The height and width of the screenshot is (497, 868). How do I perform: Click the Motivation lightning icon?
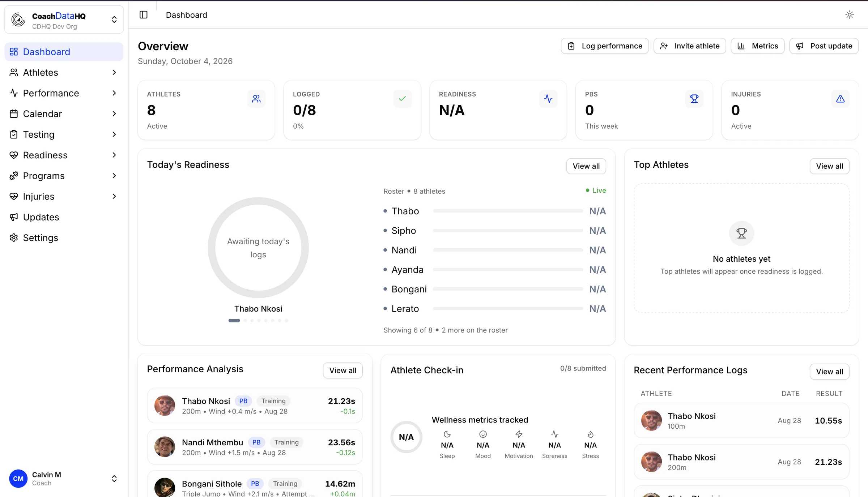(519, 434)
